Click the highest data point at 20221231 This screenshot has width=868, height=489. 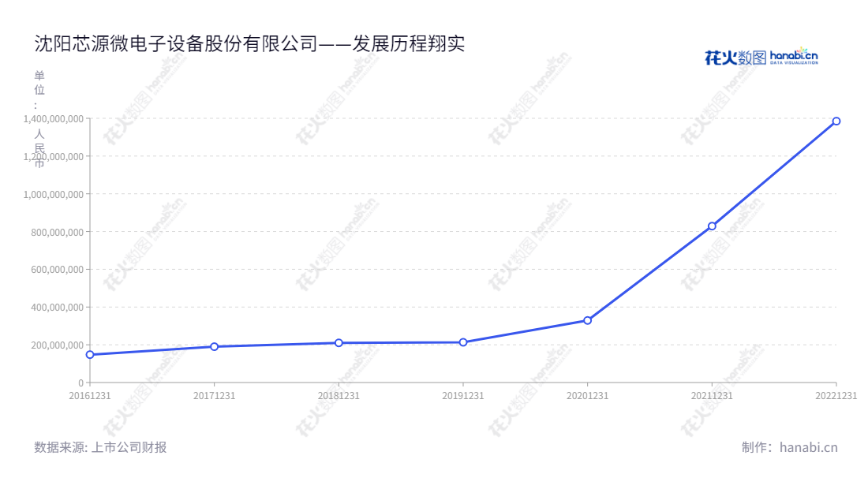point(836,121)
